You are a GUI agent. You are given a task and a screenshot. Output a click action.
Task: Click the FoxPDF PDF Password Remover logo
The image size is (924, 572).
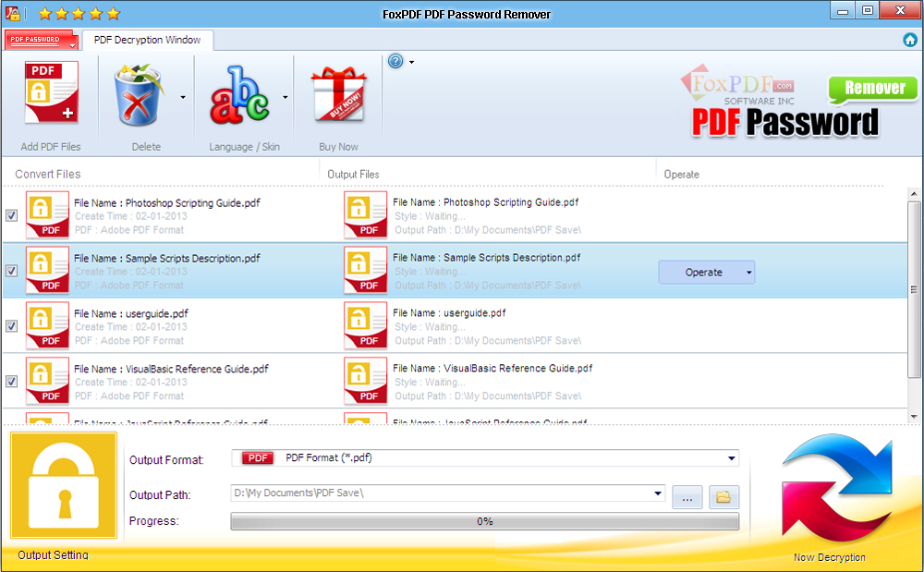click(798, 100)
